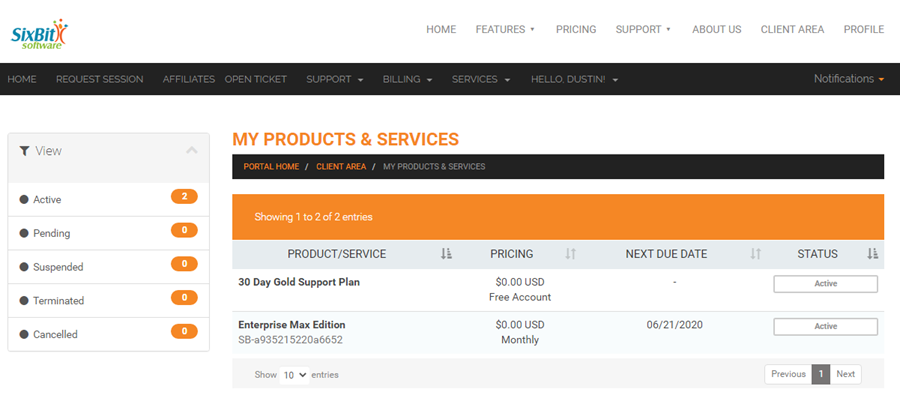Click the Cancelled count badge
The width and height of the screenshot is (900, 398).
[x=184, y=331]
